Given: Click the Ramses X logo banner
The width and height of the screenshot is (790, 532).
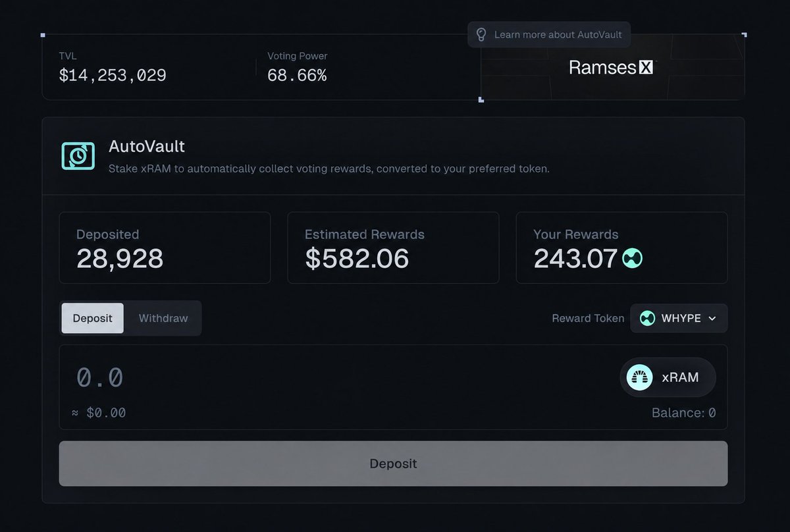Looking at the screenshot, I should point(613,67).
